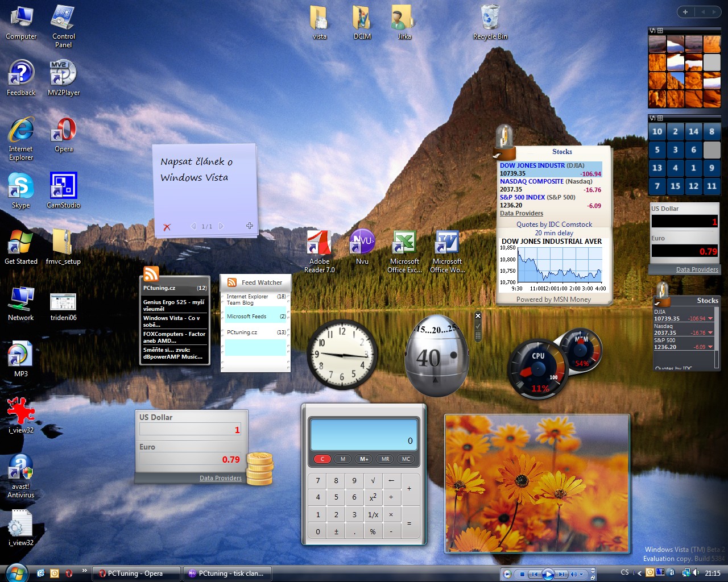Select the Skype desktop icon
728x582 pixels.
(21, 191)
